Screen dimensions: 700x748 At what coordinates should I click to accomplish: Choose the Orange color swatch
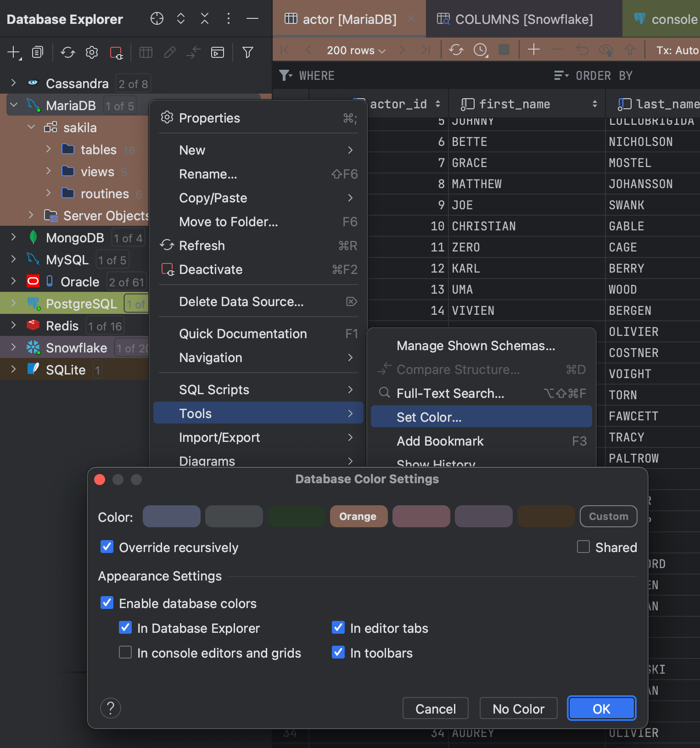pyautogui.click(x=358, y=516)
